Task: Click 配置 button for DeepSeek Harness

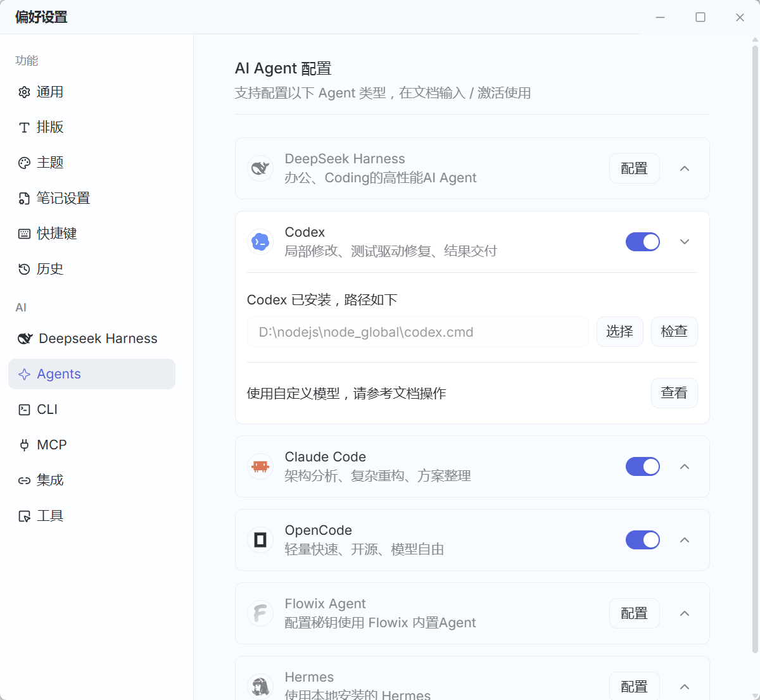Action: click(635, 168)
